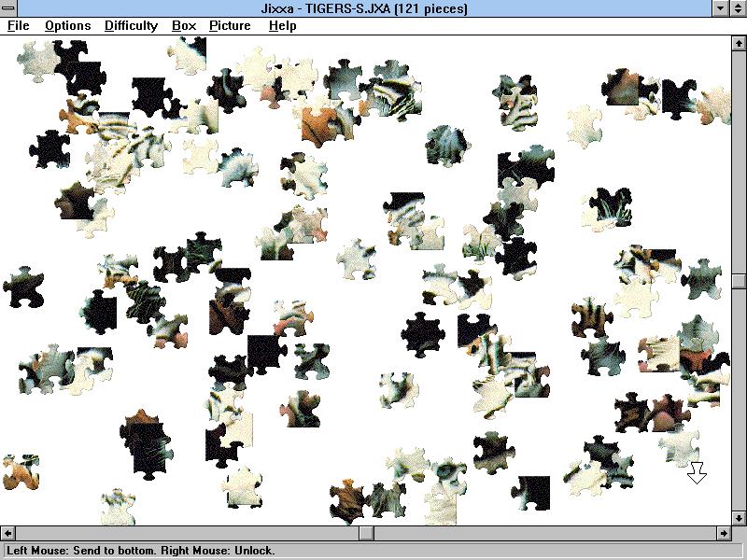Image resolution: width=747 pixels, height=560 pixels.
Task: Select the black piece left of the white-striped cluster
Action: pyautogui.click(x=50, y=149)
